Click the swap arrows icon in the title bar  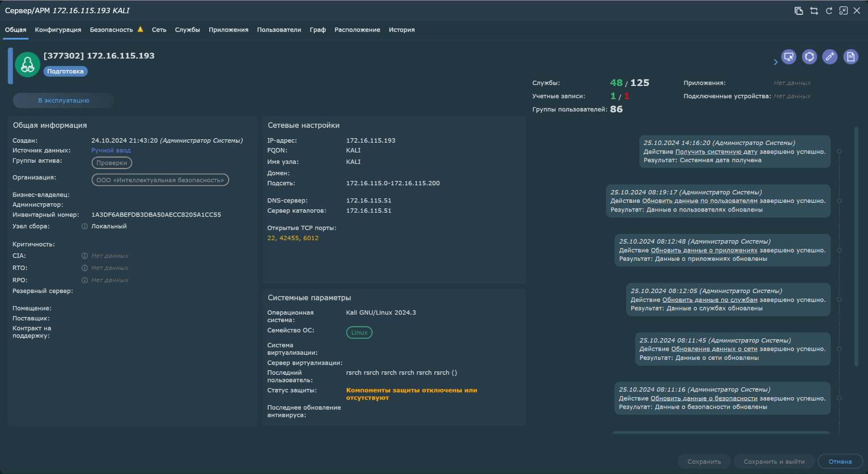814,11
